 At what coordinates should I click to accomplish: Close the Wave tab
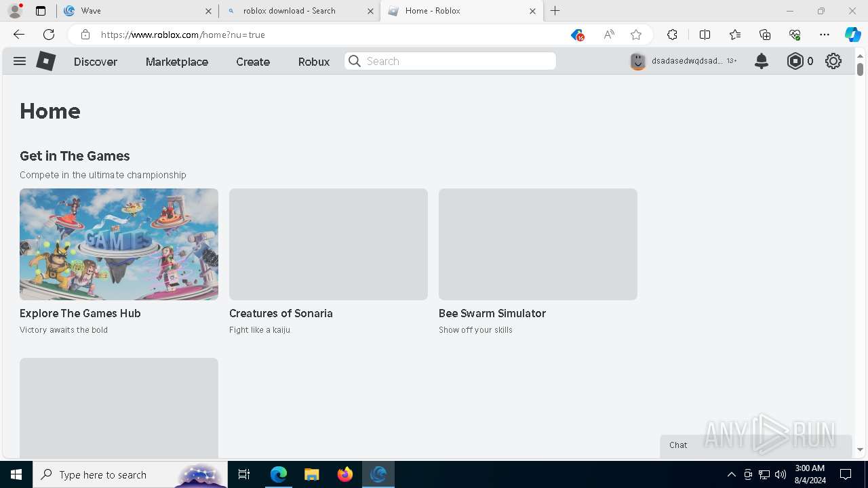[x=208, y=11]
